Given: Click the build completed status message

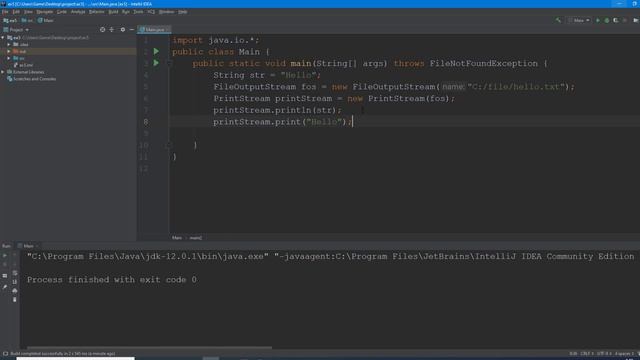Looking at the screenshot, I should pyautogui.click(x=62, y=353).
